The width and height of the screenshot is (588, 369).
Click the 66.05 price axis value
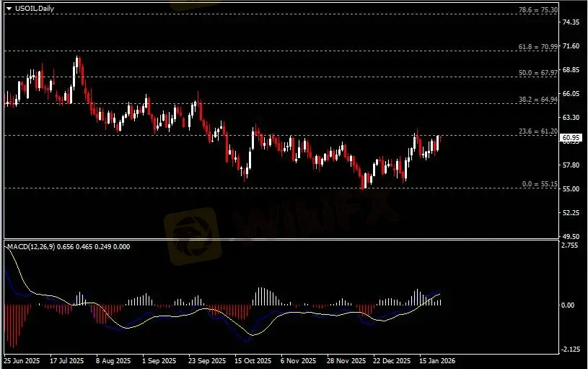point(571,93)
